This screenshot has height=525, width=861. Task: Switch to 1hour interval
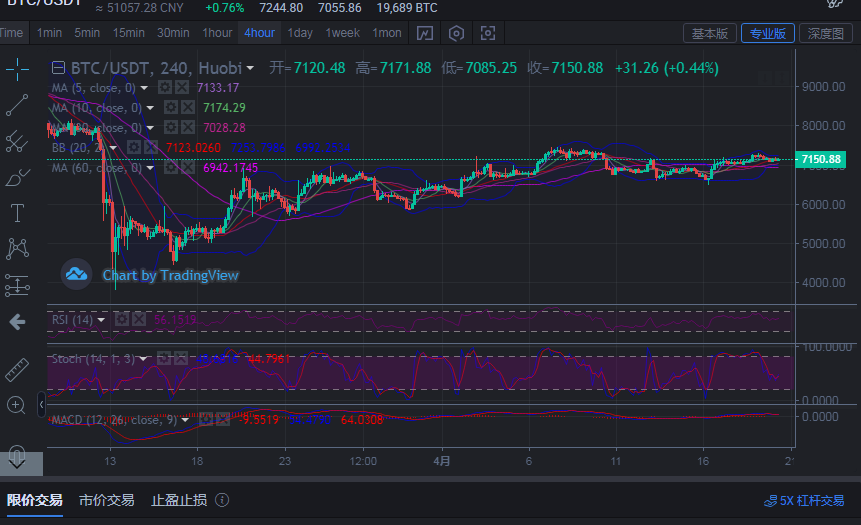point(217,33)
